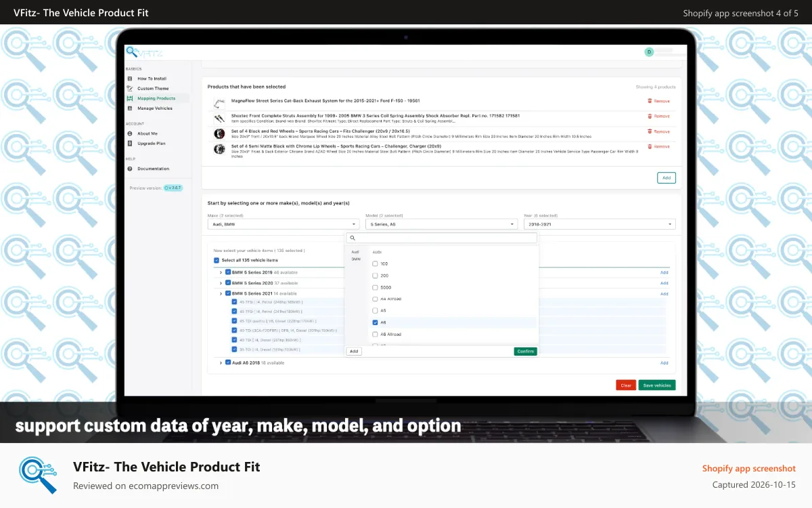Check the A6 Allroad model checkbox
812x508 pixels.
point(376,334)
